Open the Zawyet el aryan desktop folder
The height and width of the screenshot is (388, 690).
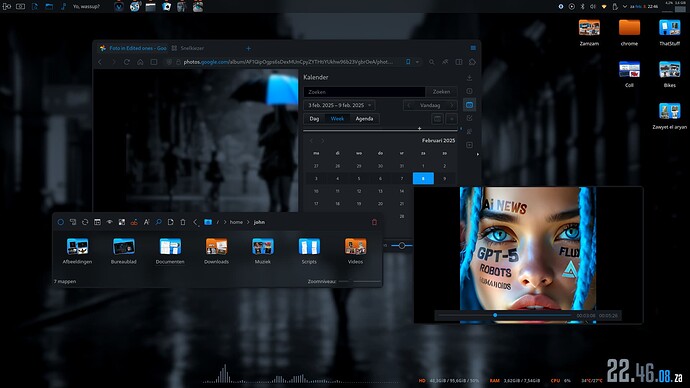669,115
